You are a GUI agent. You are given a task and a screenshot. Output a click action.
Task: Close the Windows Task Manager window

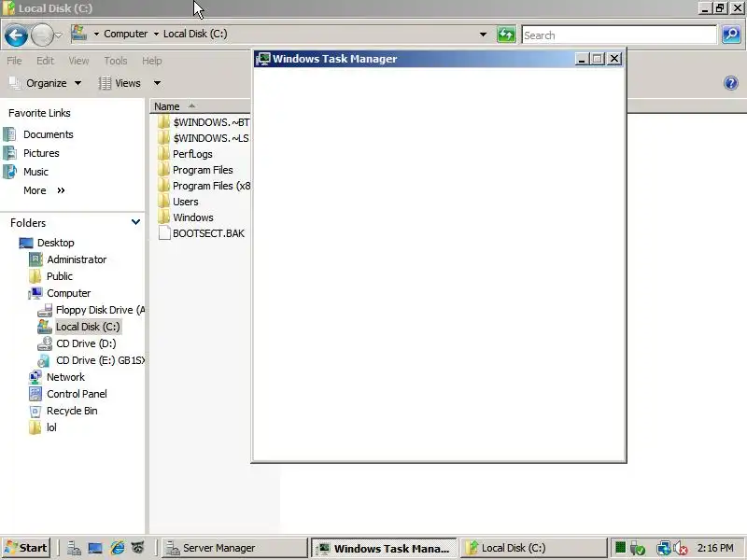(x=614, y=59)
